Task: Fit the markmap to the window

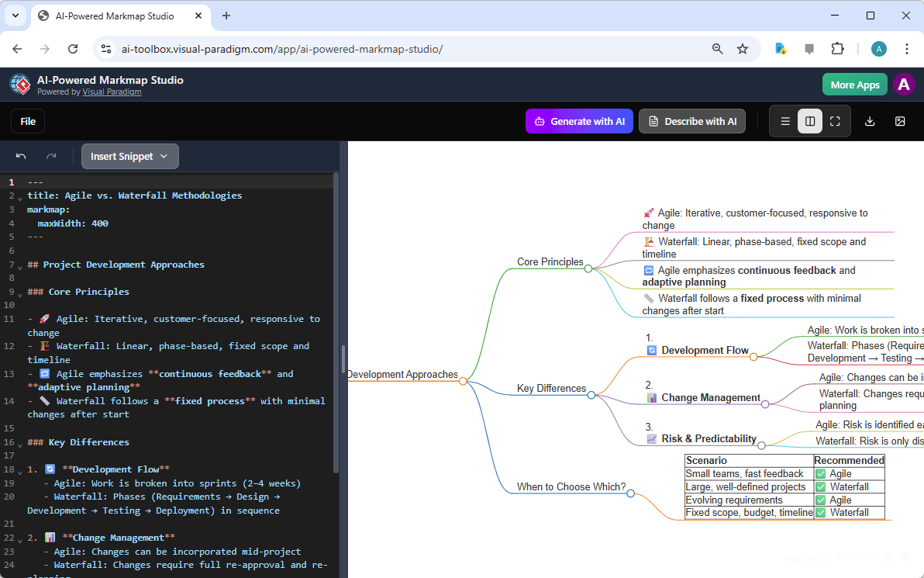Action: pos(872,558)
